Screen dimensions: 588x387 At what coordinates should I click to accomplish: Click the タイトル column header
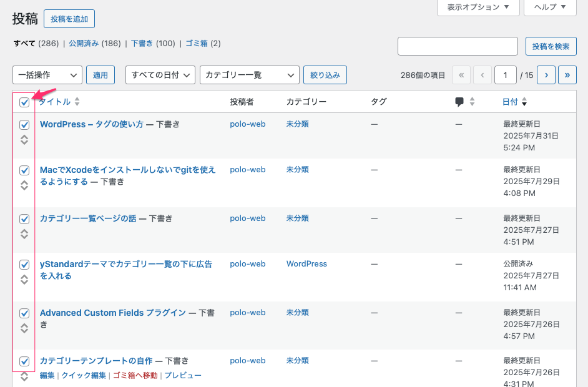click(x=55, y=102)
